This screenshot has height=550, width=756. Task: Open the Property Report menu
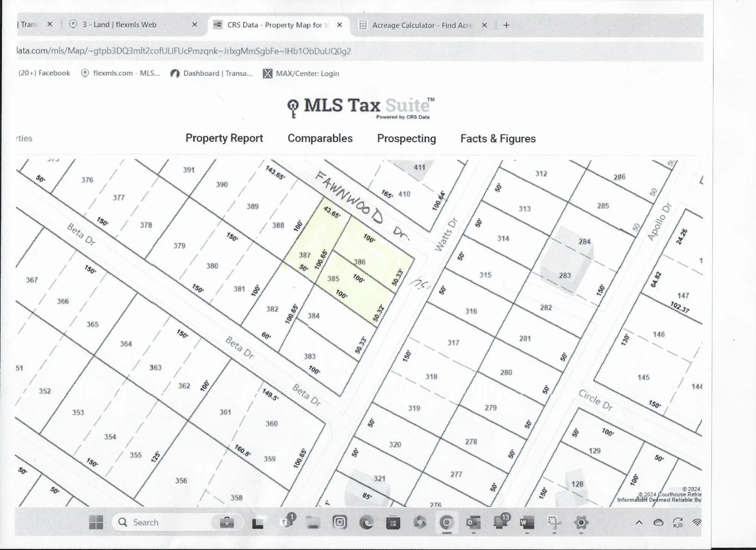point(224,138)
